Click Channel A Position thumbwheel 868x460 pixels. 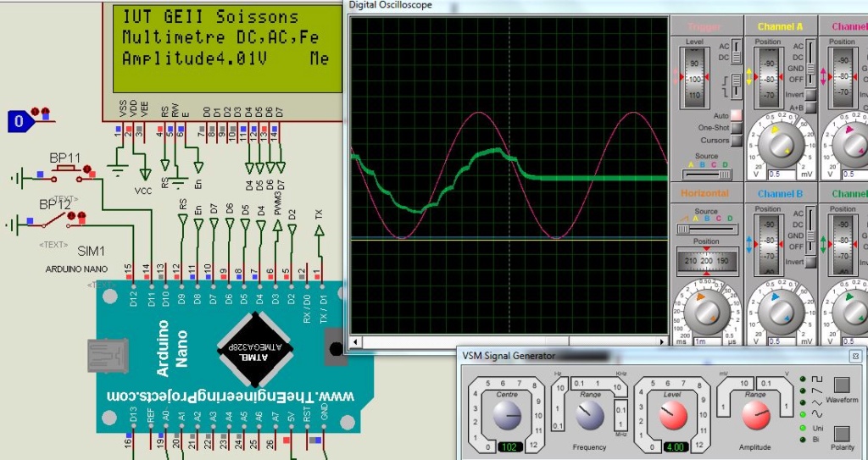(768, 78)
